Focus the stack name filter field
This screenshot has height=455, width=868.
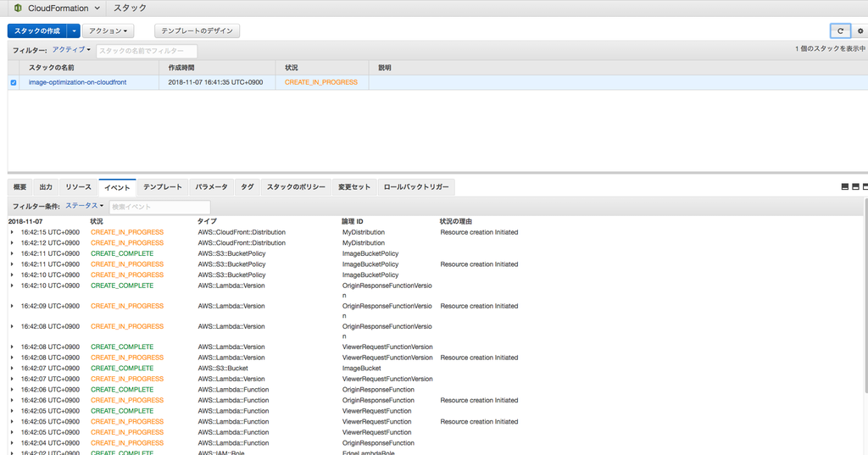147,51
